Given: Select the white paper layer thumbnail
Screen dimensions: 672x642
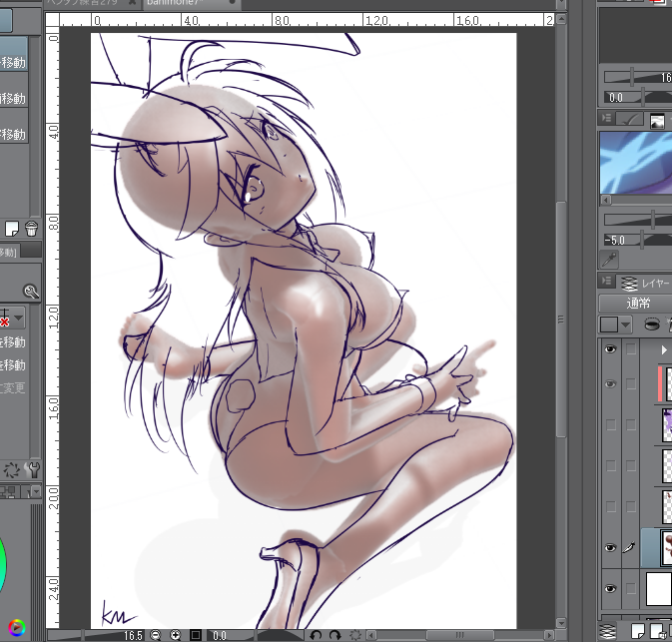Looking at the screenshot, I should click(x=658, y=589).
